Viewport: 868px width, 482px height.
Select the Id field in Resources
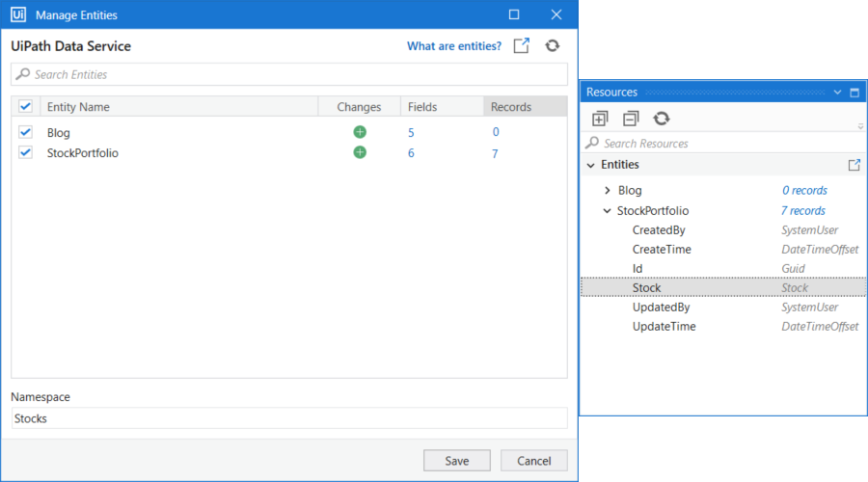(x=637, y=268)
